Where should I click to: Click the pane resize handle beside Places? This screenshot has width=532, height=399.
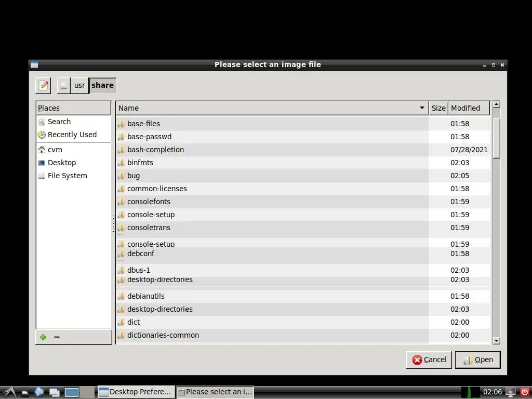tap(114, 223)
